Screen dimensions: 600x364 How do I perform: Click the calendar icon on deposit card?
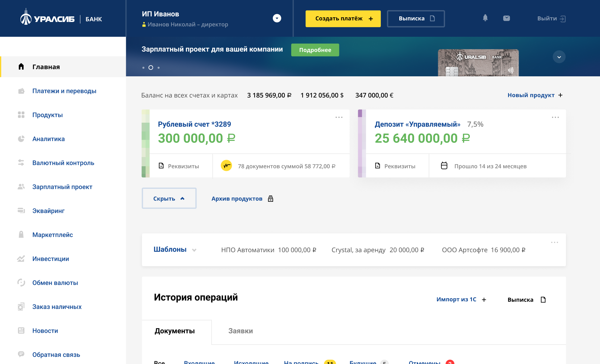pos(444,166)
